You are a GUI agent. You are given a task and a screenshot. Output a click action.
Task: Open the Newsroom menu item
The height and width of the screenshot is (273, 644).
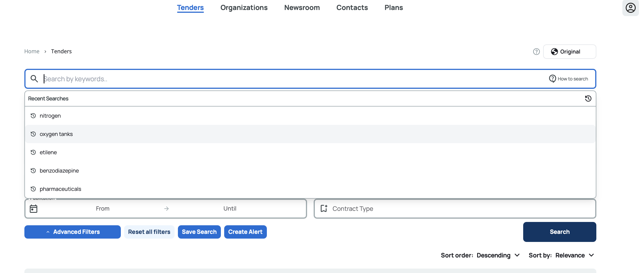coord(302,8)
